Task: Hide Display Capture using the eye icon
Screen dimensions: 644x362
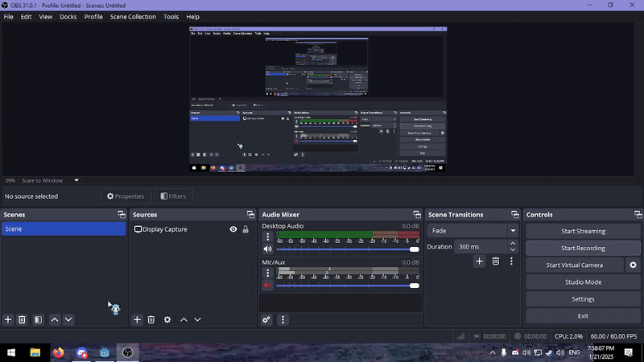Action: [233, 229]
